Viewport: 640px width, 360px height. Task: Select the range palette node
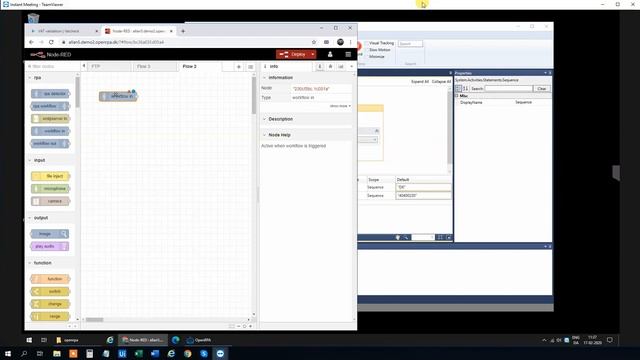[50, 316]
